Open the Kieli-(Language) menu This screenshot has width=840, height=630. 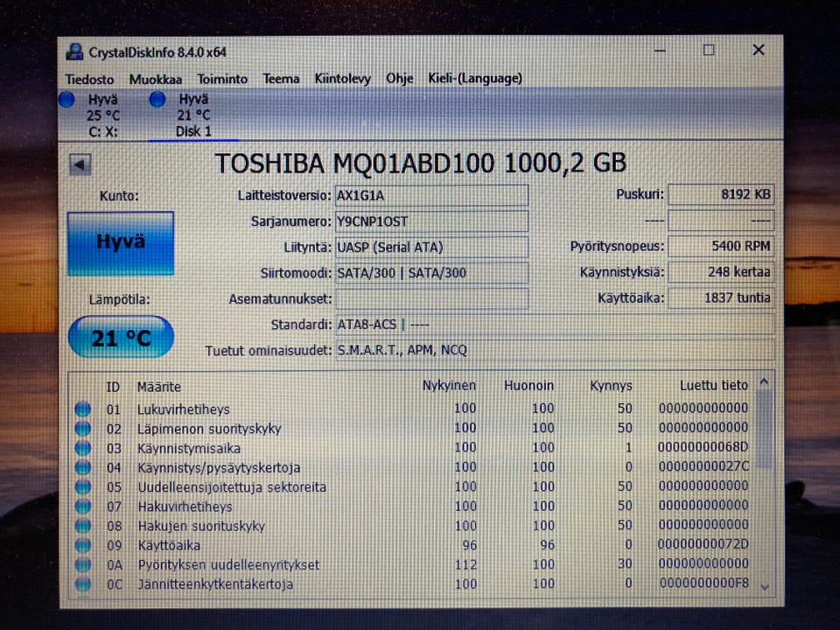click(474, 79)
